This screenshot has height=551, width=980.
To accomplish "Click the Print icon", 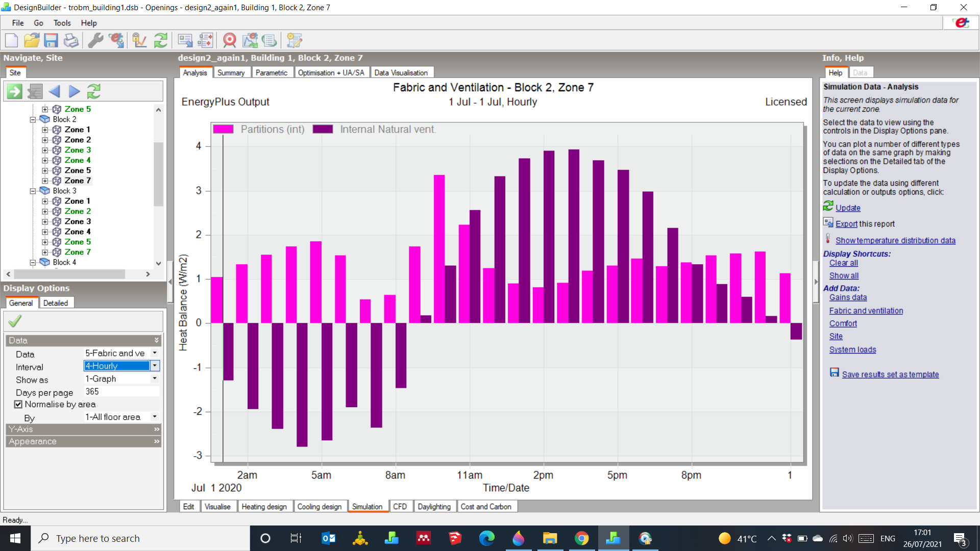I will tap(71, 40).
